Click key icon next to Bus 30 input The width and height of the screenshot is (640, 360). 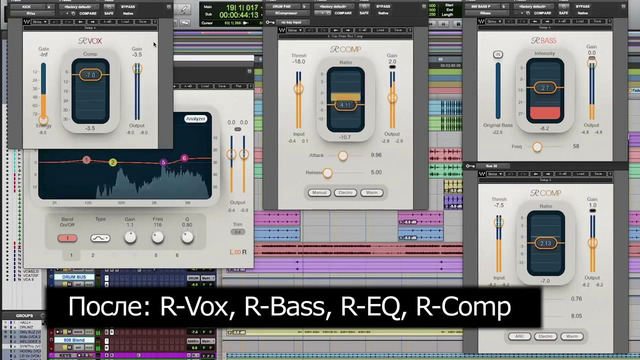pyautogui.click(x=470, y=166)
